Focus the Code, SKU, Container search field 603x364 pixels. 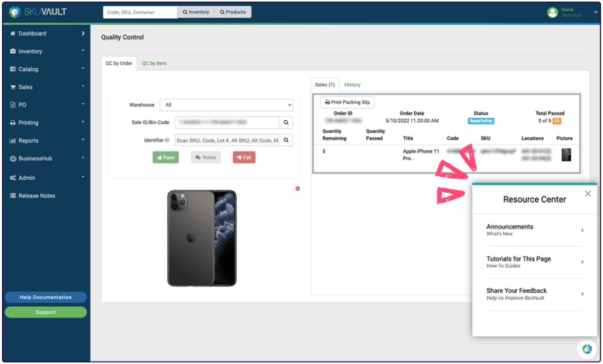[140, 12]
